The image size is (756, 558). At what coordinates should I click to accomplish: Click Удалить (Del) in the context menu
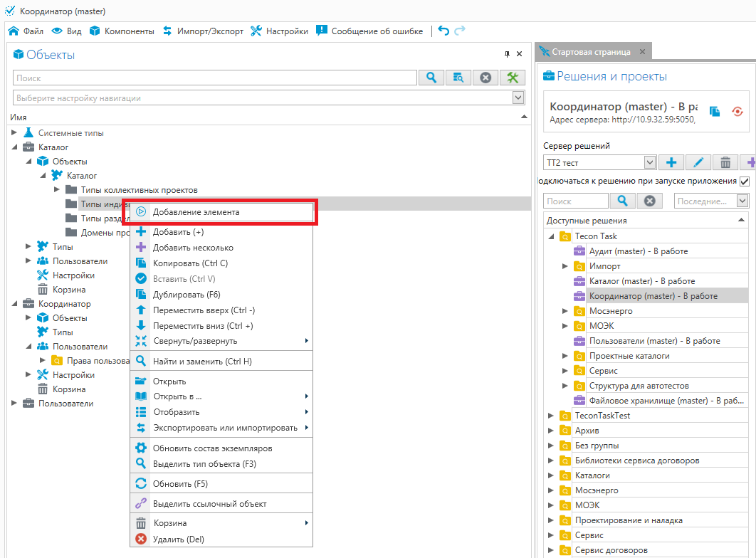(x=178, y=539)
